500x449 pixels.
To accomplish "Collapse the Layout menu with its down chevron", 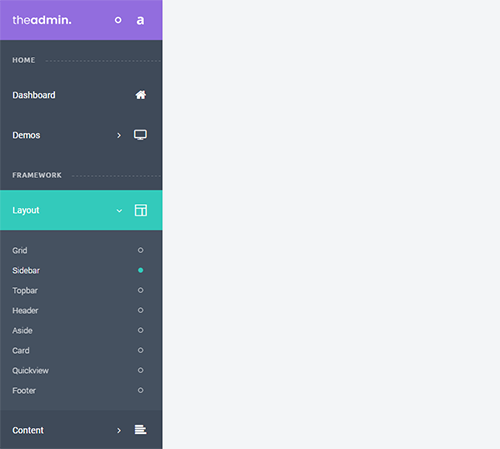I will pyautogui.click(x=119, y=211).
